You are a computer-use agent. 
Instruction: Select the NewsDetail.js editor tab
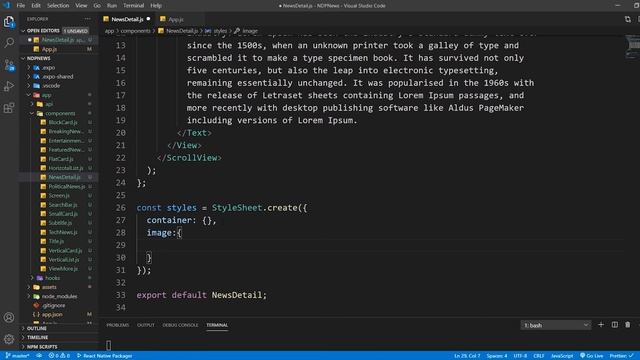click(x=127, y=19)
